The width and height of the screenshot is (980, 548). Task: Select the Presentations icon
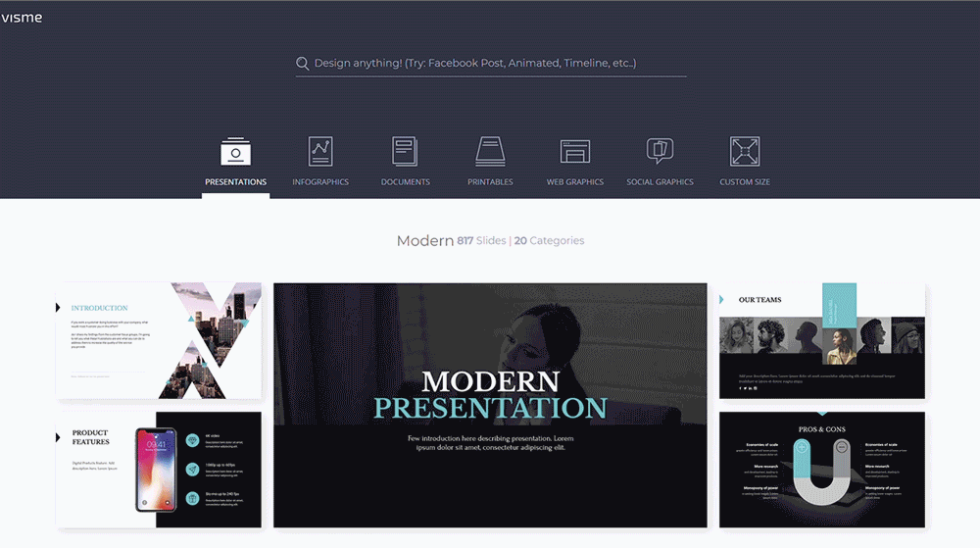tap(235, 151)
